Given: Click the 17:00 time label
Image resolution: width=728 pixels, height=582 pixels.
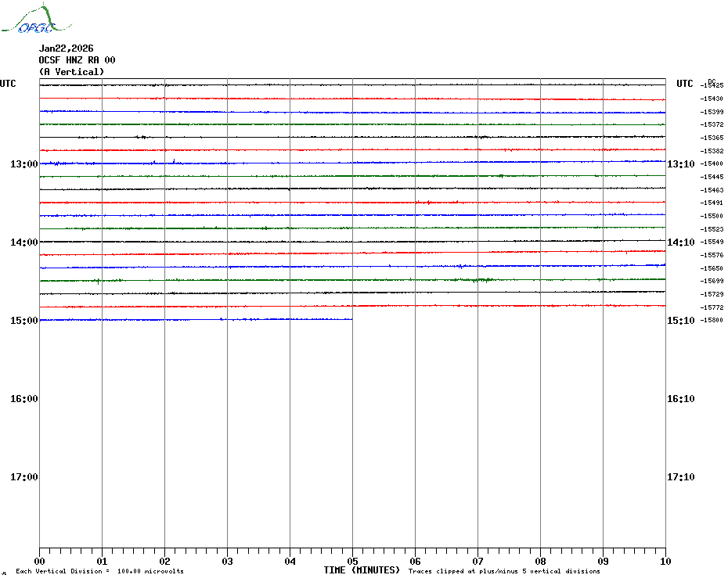Looking at the screenshot, I should point(24,477).
